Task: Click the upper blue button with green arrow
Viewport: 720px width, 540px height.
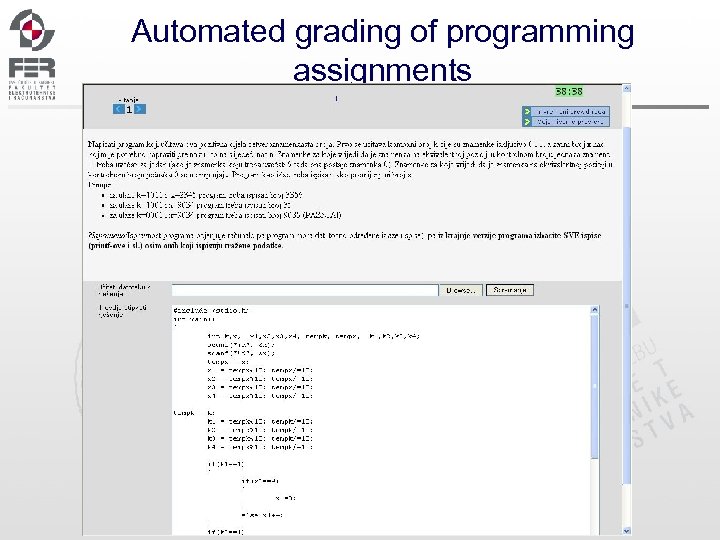Action: 566,112
